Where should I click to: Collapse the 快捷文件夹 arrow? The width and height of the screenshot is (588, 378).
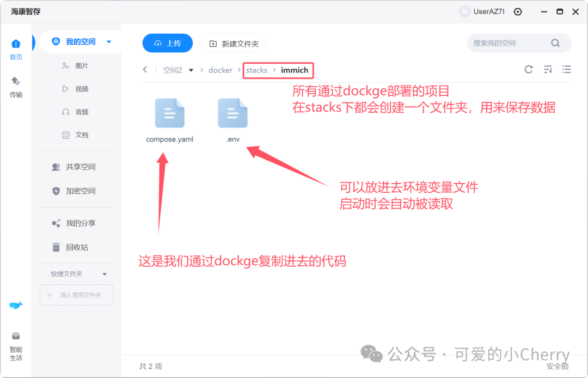point(105,274)
